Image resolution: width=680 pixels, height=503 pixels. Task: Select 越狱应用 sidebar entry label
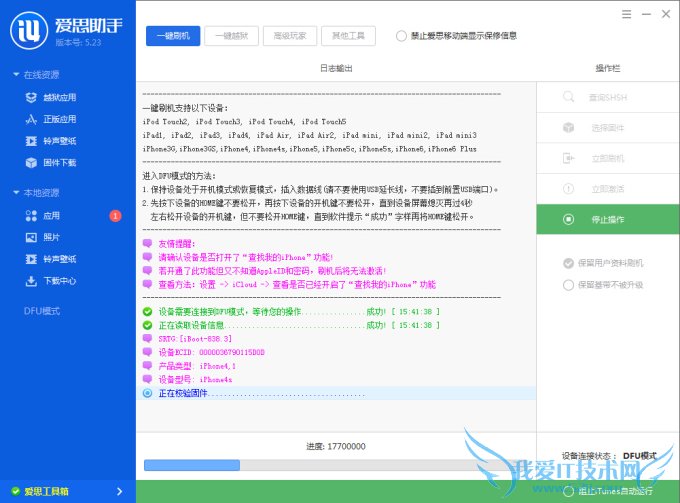59,98
